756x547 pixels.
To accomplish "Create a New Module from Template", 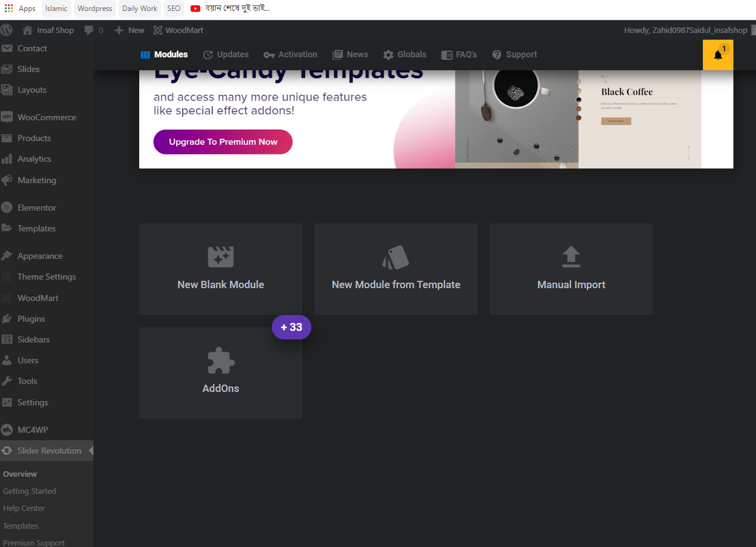I will pyautogui.click(x=396, y=269).
